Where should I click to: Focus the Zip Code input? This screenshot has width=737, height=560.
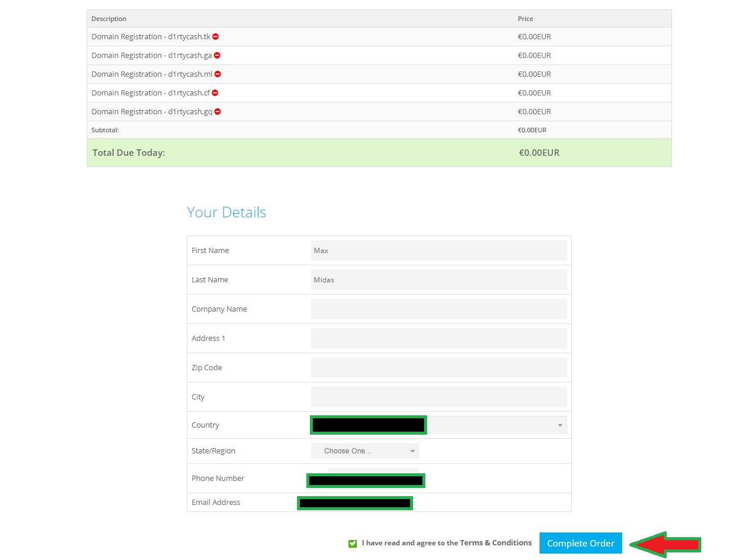(438, 368)
